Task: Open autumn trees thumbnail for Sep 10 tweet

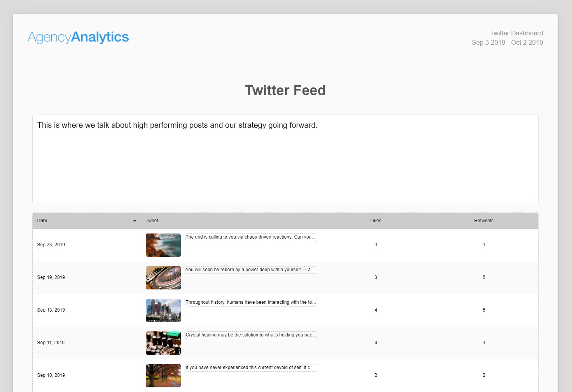Action: (163, 376)
